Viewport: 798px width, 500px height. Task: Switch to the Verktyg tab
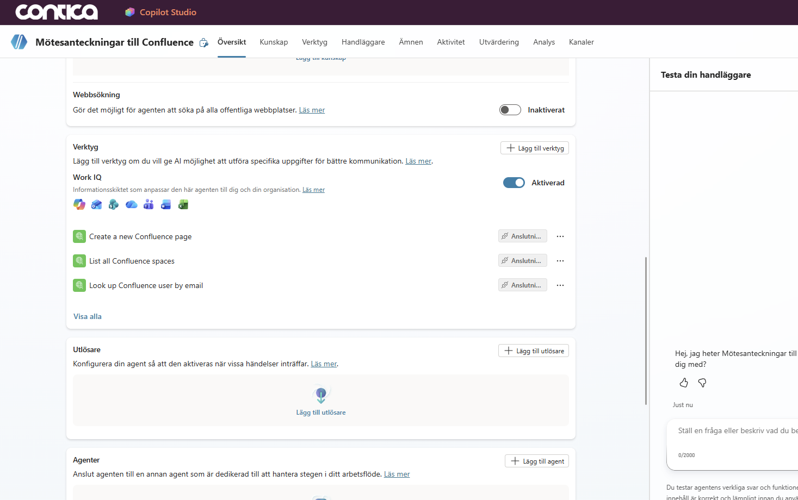(315, 42)
